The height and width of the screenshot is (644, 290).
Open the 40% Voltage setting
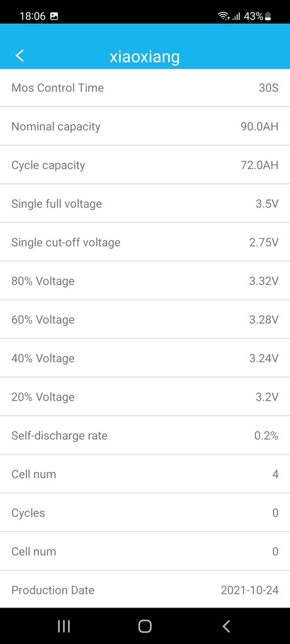tap(145, 358)
